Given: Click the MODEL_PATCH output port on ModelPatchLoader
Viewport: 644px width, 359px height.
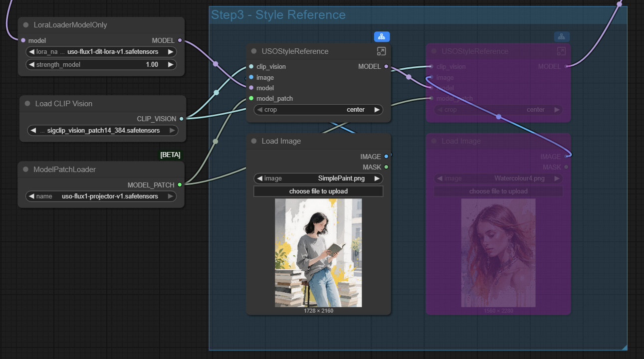Looking at the screenshot, I should (x=180, y=184).
